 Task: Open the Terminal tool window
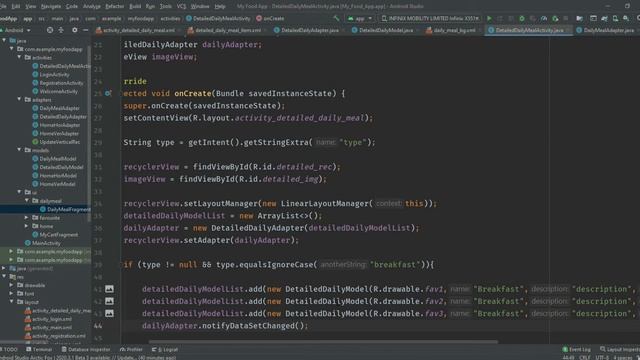pyautogui.click(x=39, y=349)
